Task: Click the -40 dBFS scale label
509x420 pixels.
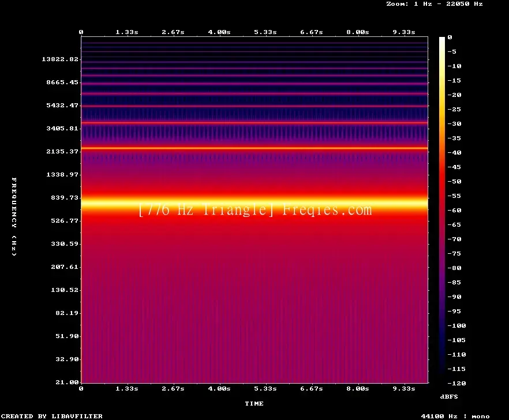Action: pos(454,152)
